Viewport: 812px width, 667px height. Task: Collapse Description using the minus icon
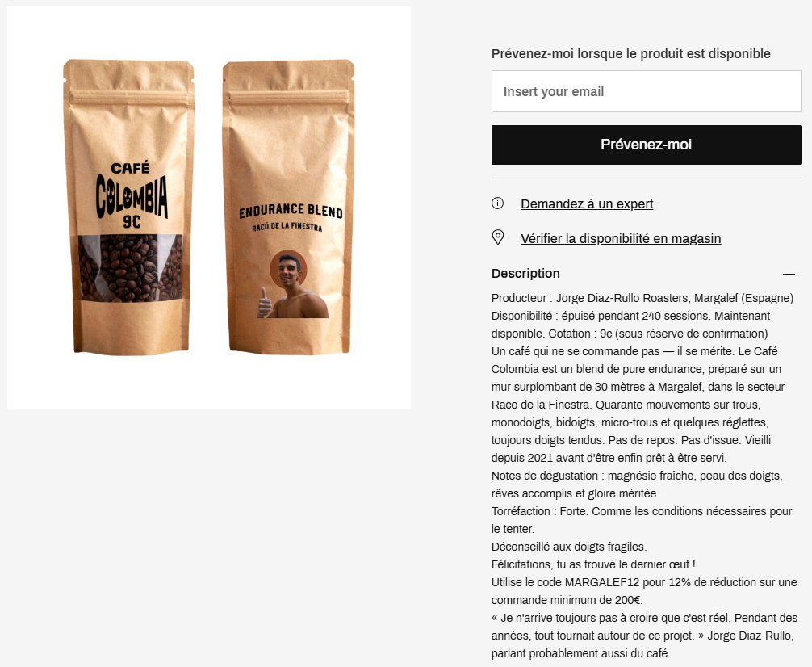[x=788, y=274]
